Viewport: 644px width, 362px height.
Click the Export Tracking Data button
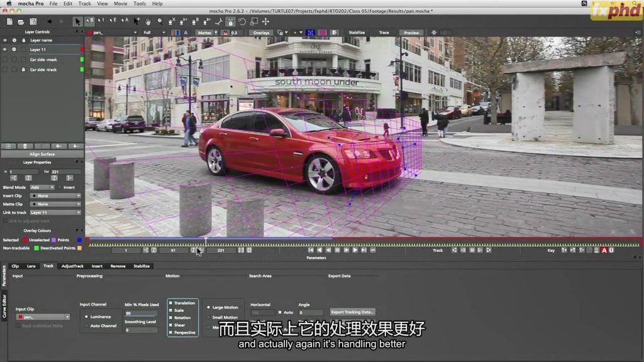(352, 312)
